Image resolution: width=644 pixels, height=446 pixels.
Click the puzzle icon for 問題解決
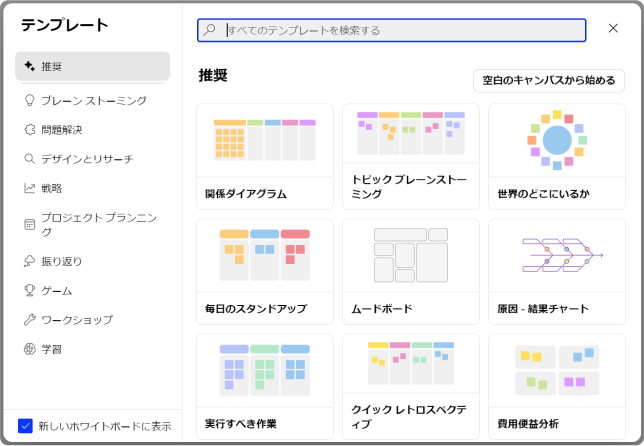tap(30, 129)
